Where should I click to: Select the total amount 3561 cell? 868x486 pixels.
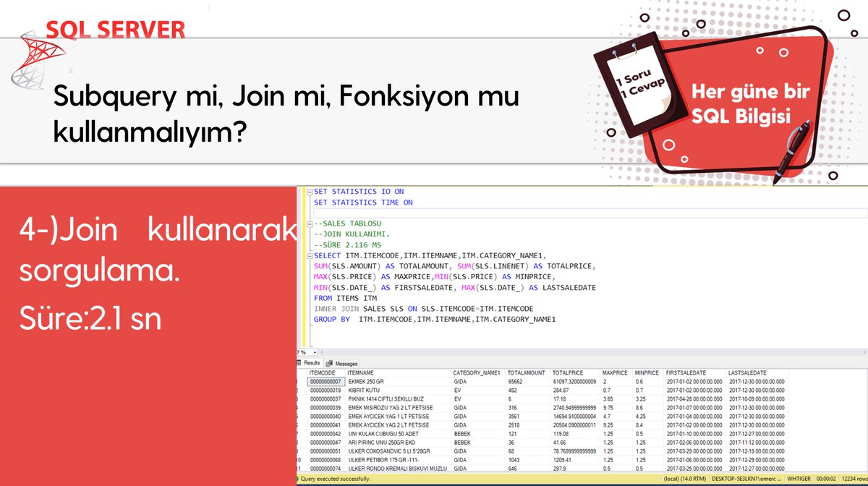coord(528,416)
